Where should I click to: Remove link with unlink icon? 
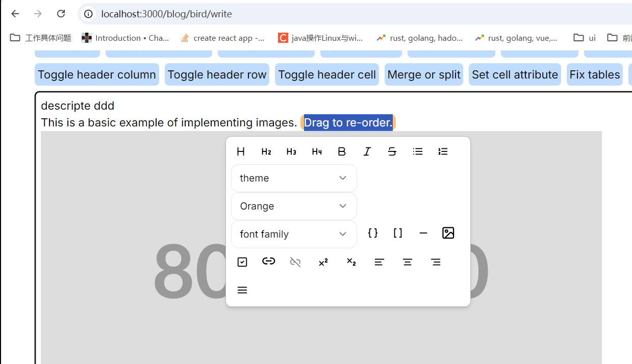(295, 262)
